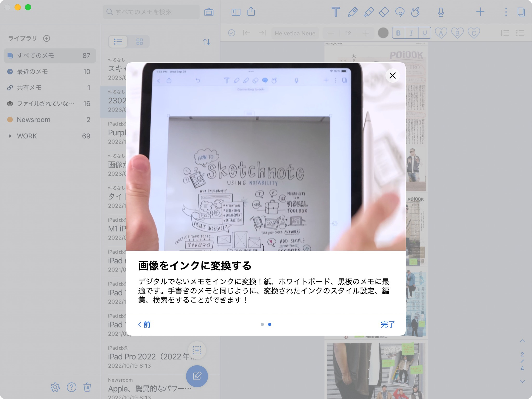Click the tutorial video preview image
The width and height of the screenshot is (532, 399).
(x=266, y=157)
